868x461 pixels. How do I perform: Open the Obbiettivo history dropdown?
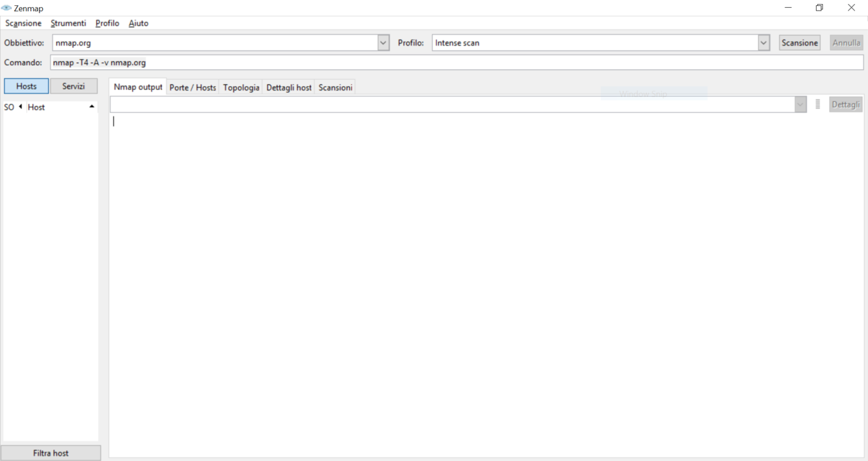[x=382, y=42]
